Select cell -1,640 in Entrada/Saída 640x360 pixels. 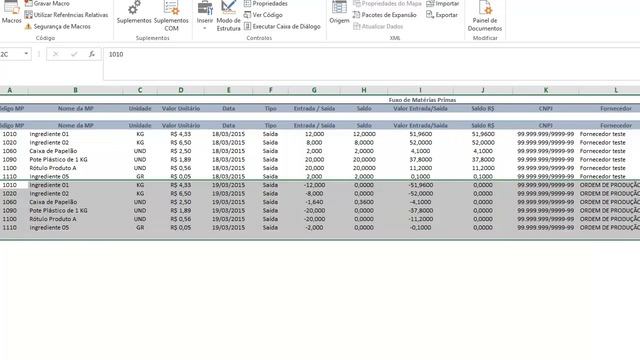314,202
